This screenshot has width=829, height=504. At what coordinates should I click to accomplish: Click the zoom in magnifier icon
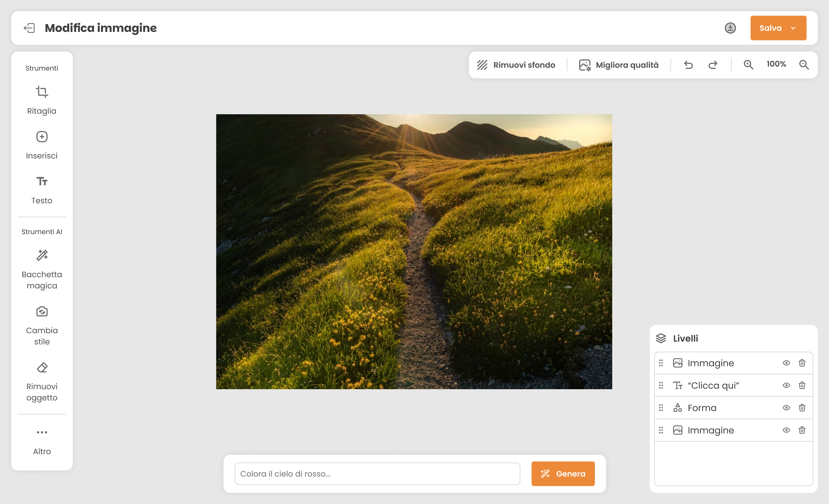pos(748,65)
